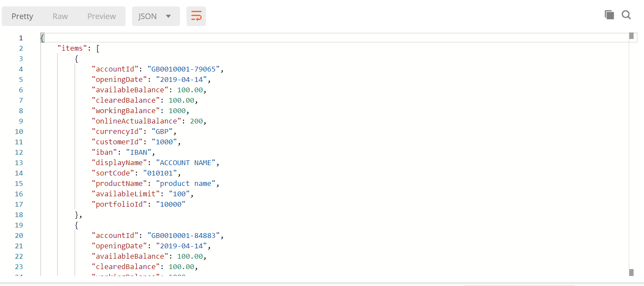644x286 pixels.
Task: Switch to Pretty view tab
Action: (x=22, y=16)
